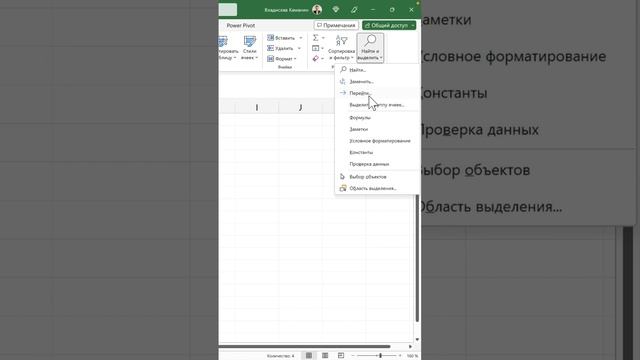The image size is (640, 360).
Task: Click the Найти и выделить magnifier button
Action: 370,48
